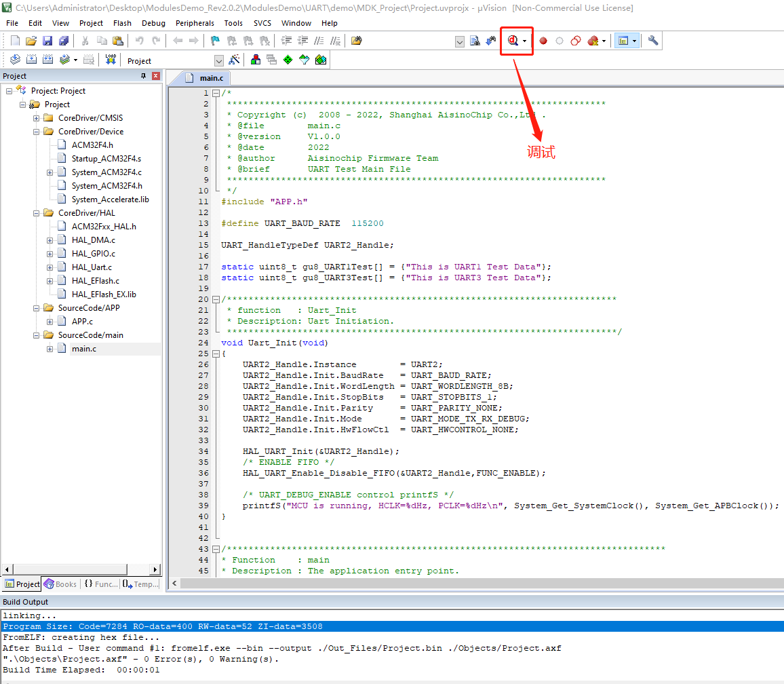Click the Open file folder icon
Viewport: 784px width, 684px height.
click(x=31, y=41)
